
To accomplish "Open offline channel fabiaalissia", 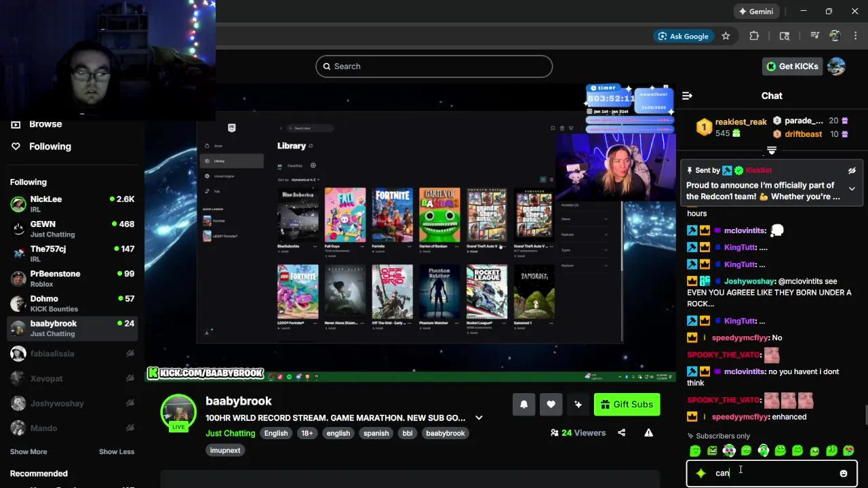I will [x=72, y=354].
